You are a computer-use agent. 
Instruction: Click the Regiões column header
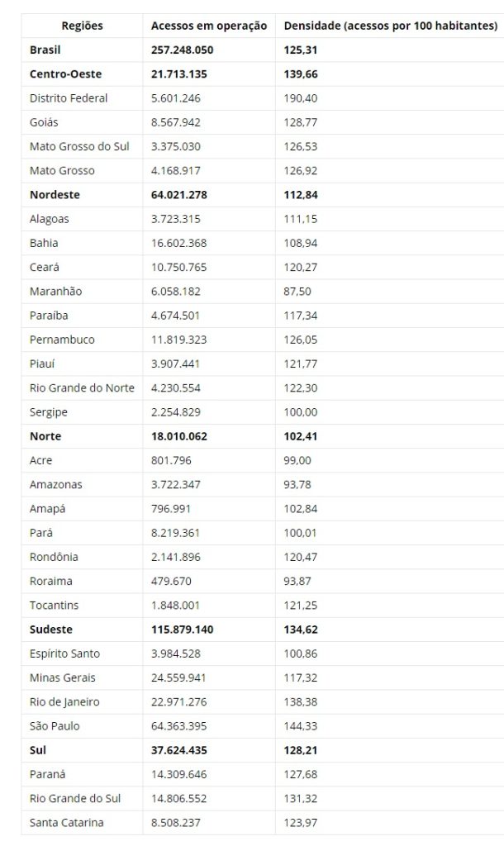pyautogui.click(x=83, y=26)
